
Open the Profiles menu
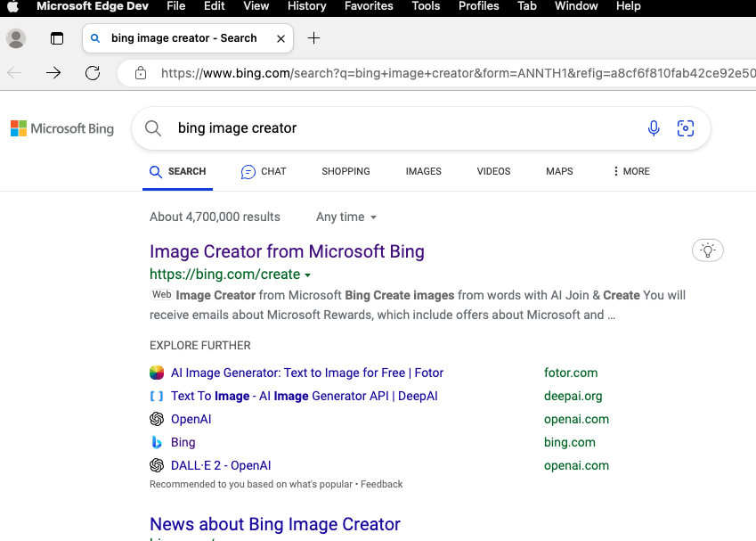[479, 6]
